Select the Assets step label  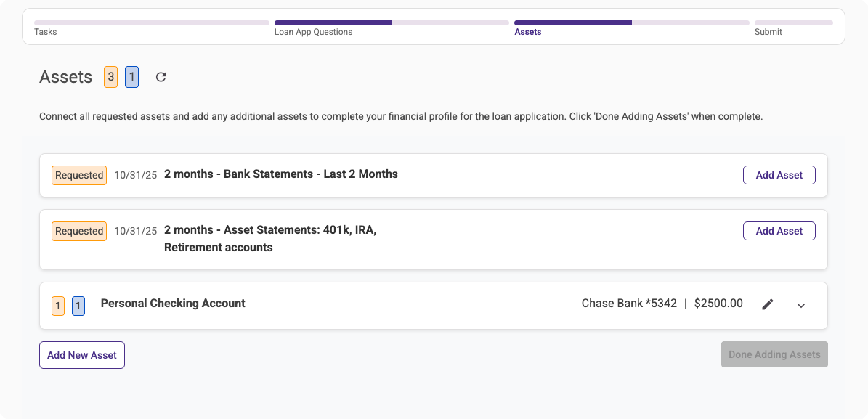pos(527,32)
